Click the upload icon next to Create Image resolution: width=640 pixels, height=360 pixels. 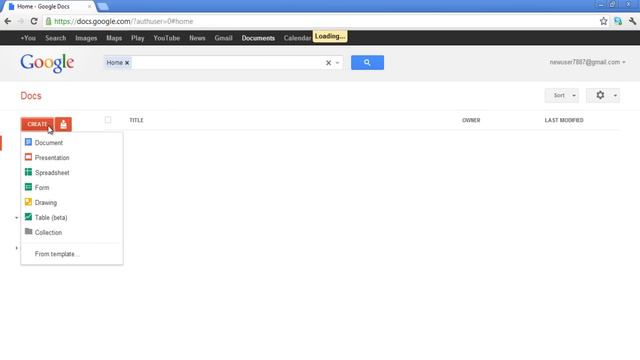63,124
